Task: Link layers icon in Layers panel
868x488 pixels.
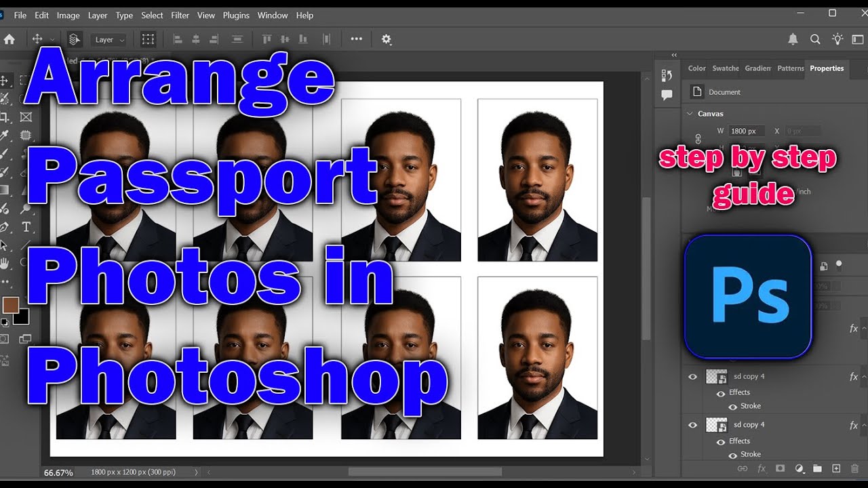Action: click(x=743, y=468)
